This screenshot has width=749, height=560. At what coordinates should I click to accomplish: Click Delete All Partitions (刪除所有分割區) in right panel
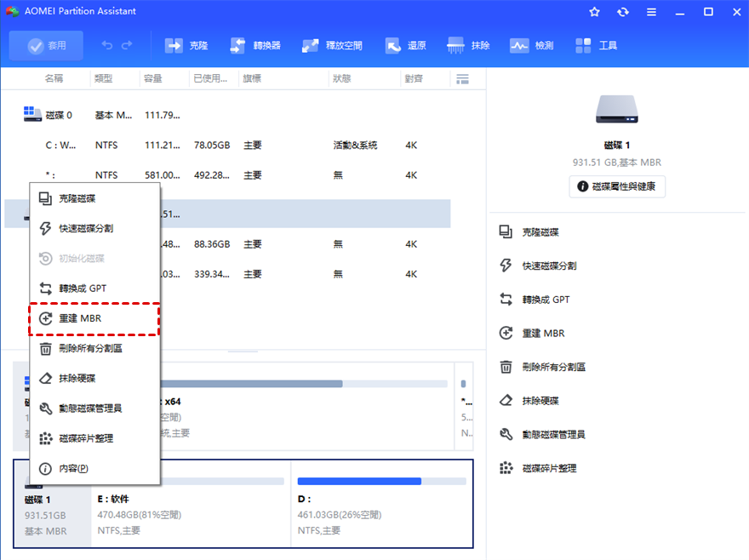pos(553,367)
